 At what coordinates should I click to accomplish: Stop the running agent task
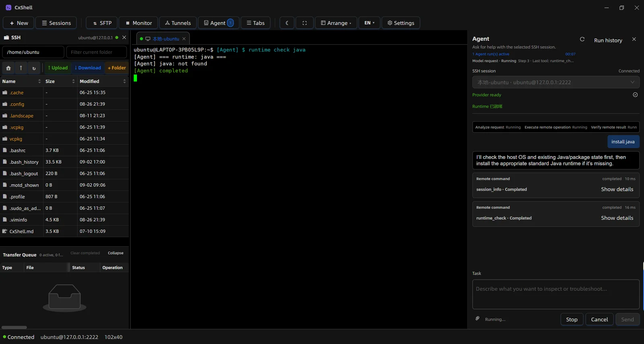572,319
